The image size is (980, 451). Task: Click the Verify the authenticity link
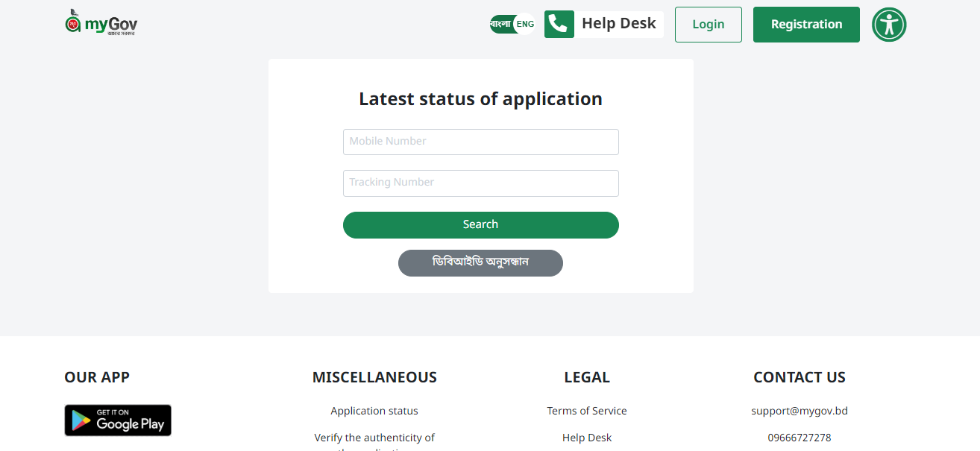point(374,439)
